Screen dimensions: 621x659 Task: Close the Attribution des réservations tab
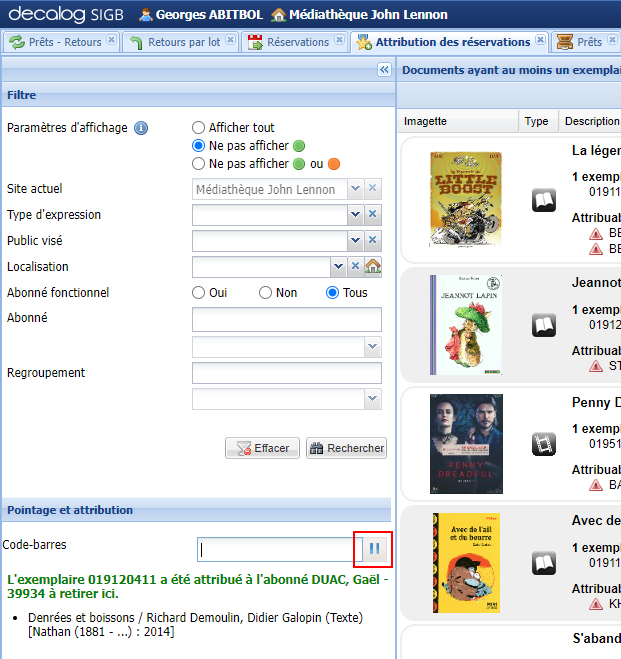point(541,40)
